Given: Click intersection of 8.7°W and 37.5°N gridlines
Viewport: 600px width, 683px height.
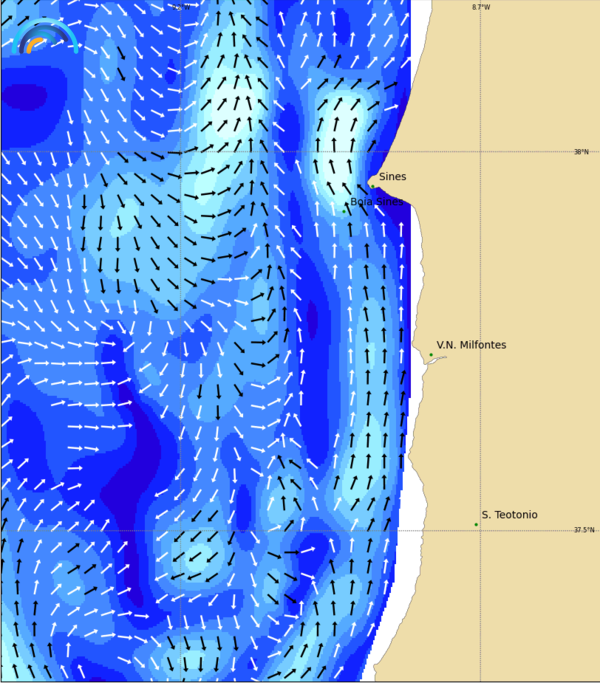Looking at the screenshot, I should (481, 530).
